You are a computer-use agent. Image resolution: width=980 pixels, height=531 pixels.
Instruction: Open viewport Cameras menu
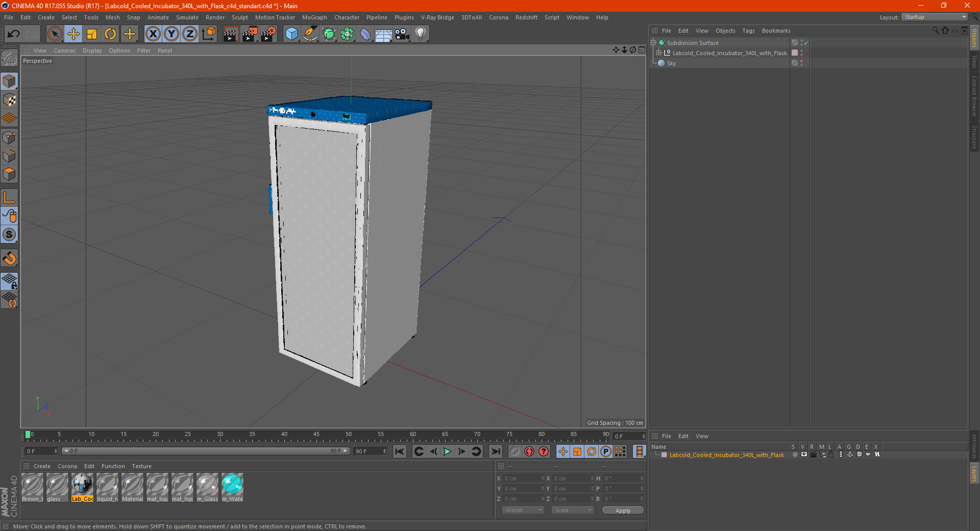tap(64, 51)
